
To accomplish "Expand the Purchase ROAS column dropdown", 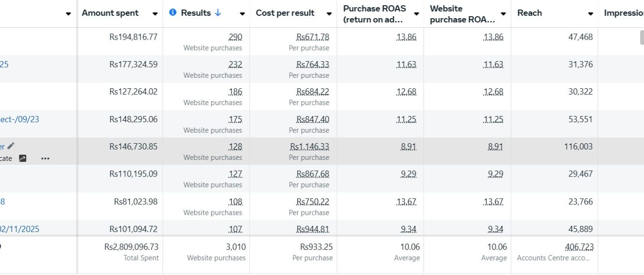I will [416, 14].
